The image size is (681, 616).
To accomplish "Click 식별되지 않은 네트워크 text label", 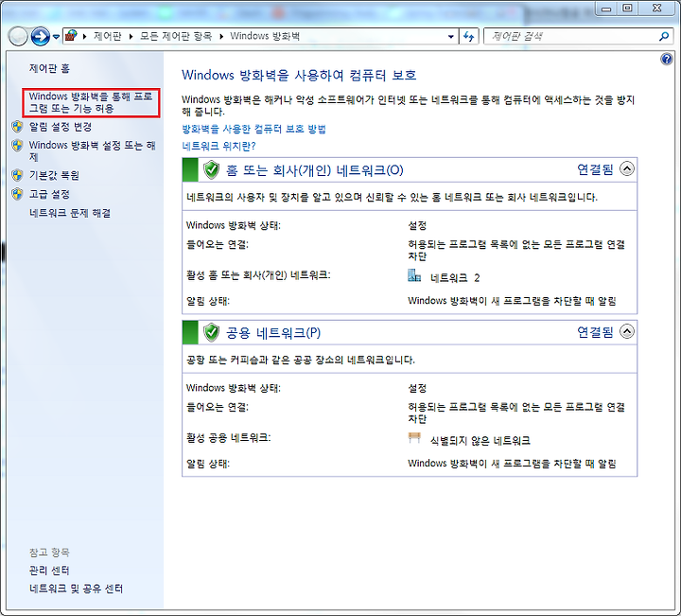I will tap(480, 441).
